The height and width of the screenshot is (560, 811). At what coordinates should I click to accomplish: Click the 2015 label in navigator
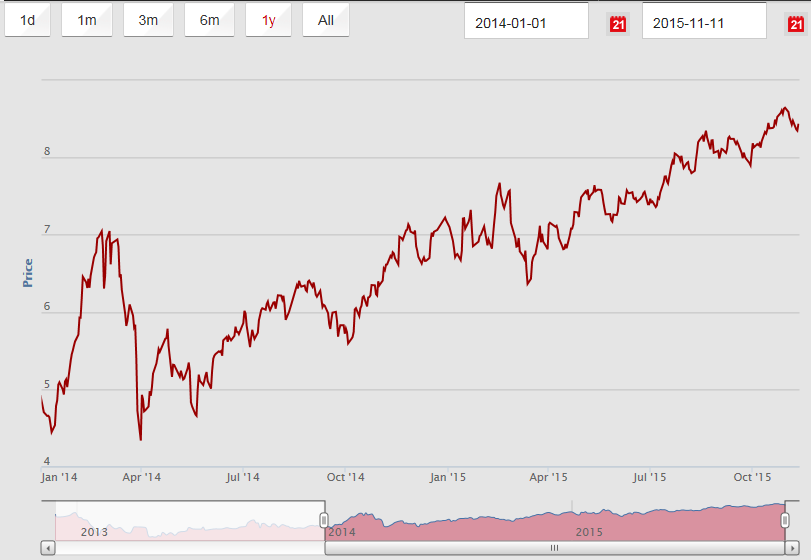(x=588, y=532)
